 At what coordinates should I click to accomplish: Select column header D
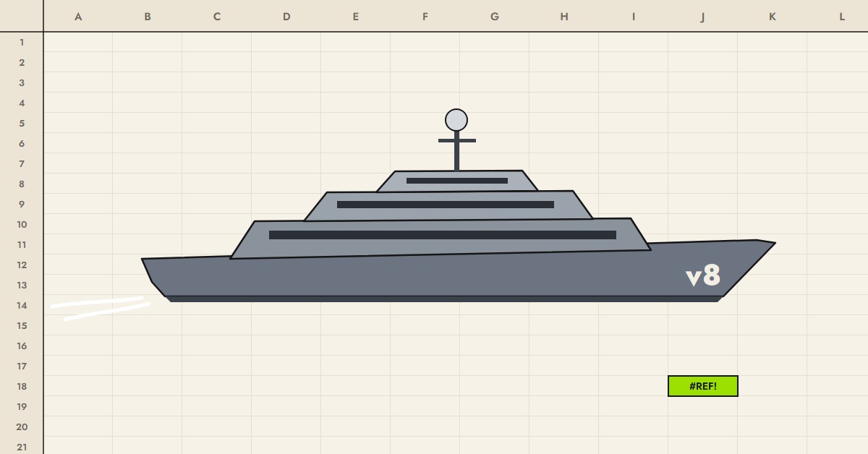pos(286,16)
